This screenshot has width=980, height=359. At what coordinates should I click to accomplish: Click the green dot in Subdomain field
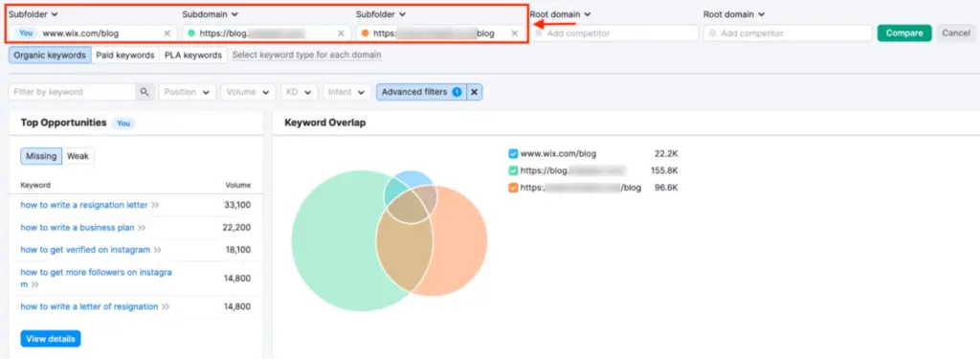click(x=190, y=34)
